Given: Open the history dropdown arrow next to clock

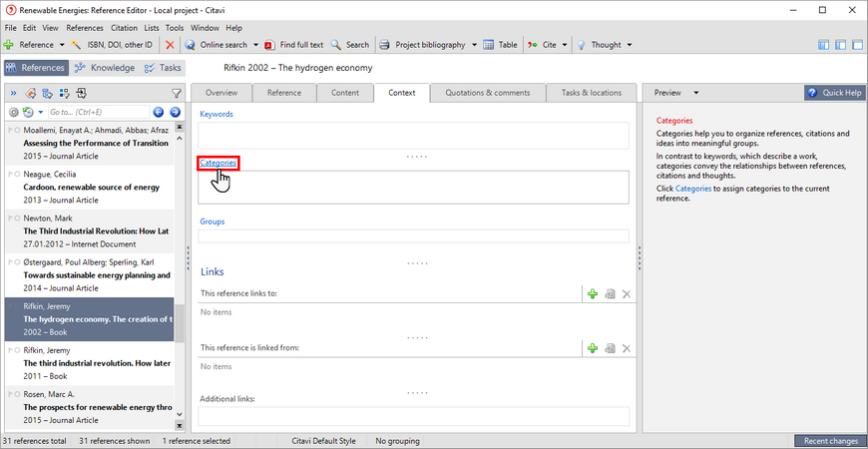Looking at the screenshot, I should [x=41, y=113].
